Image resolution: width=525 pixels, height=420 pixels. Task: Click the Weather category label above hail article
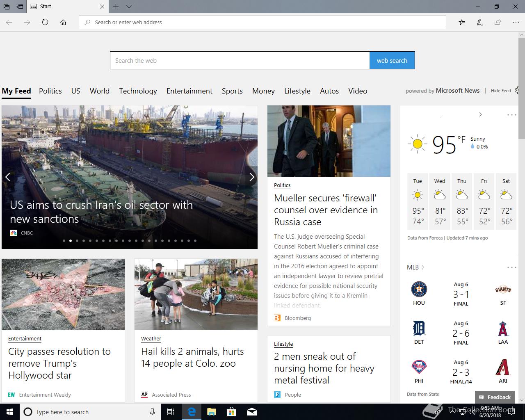coord(151,338)
